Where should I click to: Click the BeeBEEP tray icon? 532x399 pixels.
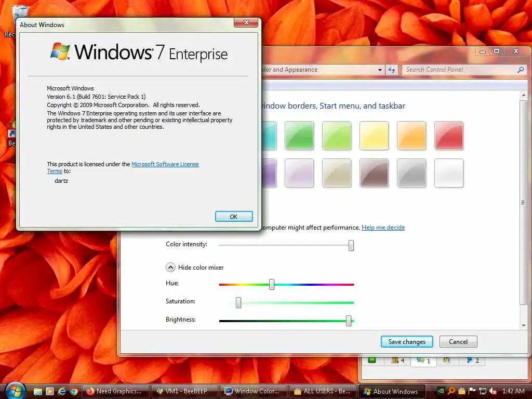pos(462,391)
